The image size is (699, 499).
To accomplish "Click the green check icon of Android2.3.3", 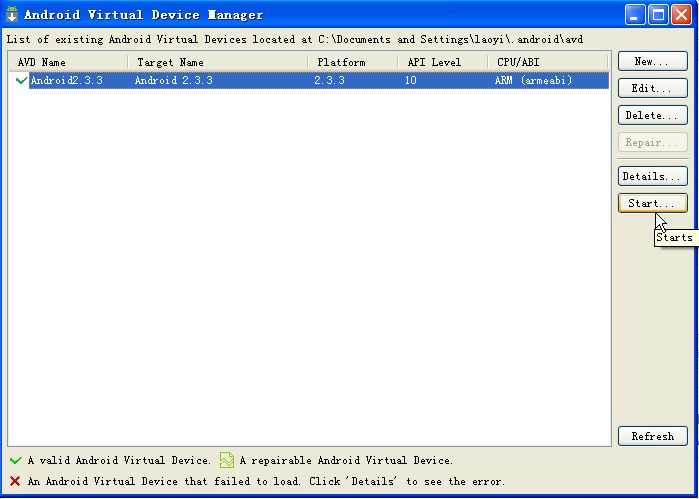I will coord(21,80).
